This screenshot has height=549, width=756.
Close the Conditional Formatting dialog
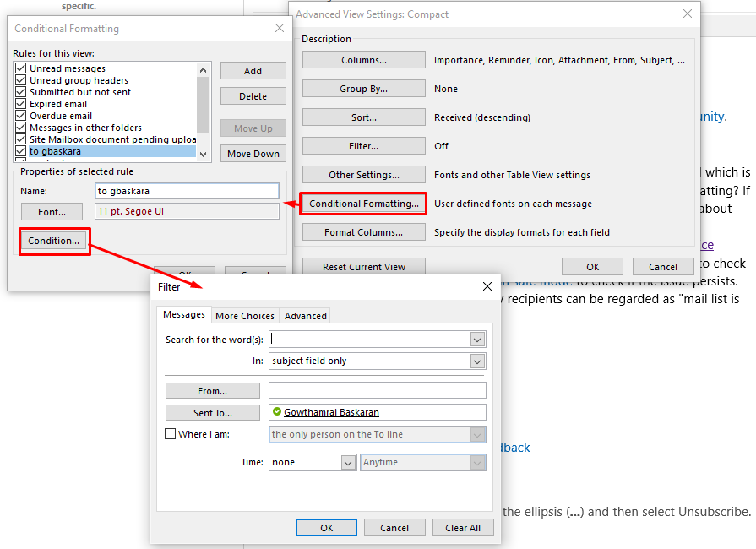pyautogui.click(x=280, y=28)
